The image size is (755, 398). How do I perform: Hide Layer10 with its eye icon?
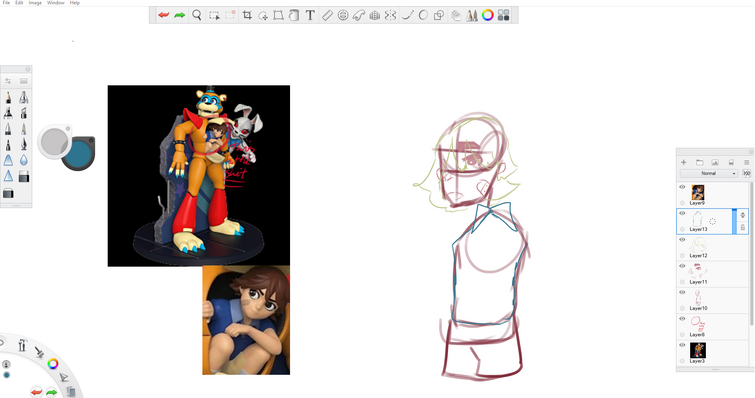682,293
